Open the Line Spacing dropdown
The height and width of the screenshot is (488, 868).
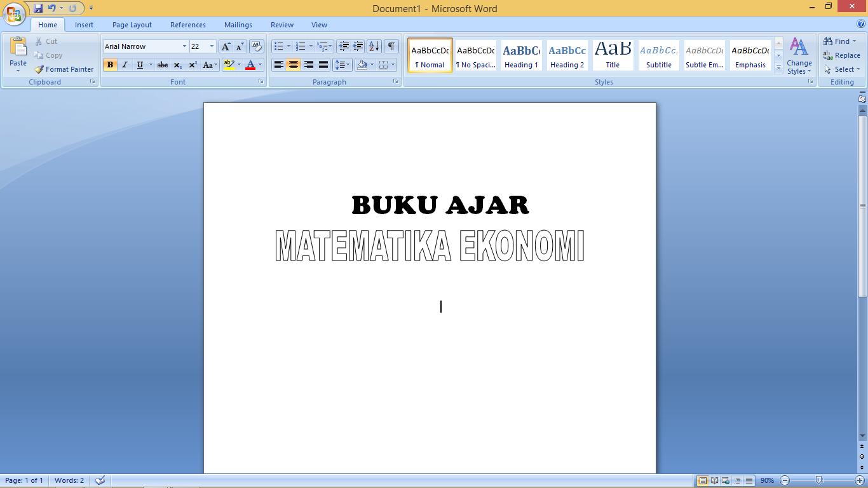(x=342, y=65)
